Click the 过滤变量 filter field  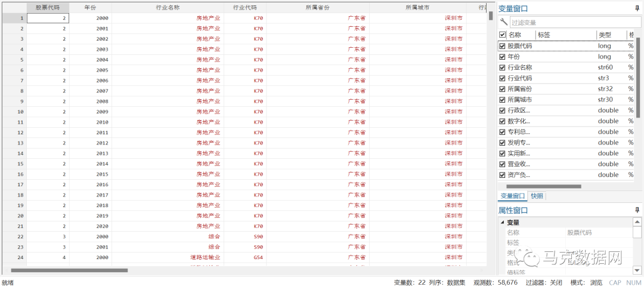tap(574, 23)
